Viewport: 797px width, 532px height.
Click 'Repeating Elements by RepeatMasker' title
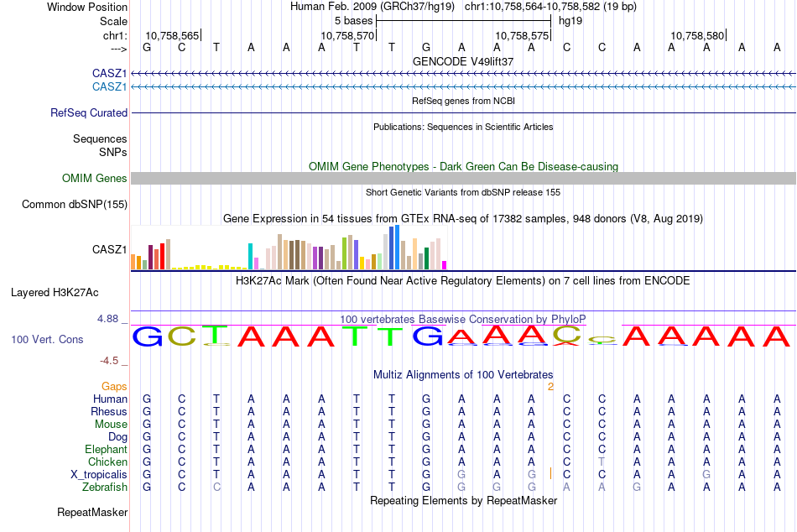pyautogui.click(x=463, y=500)
